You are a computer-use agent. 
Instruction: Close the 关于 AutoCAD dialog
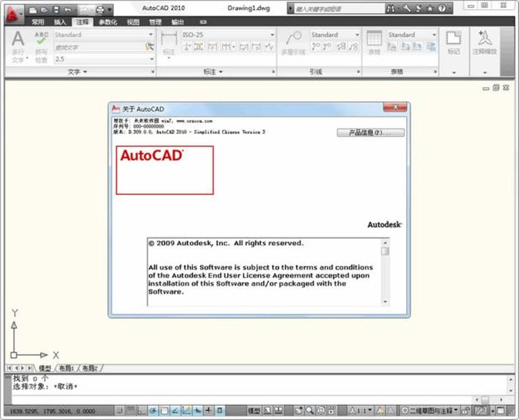click(x=395, y=107)
